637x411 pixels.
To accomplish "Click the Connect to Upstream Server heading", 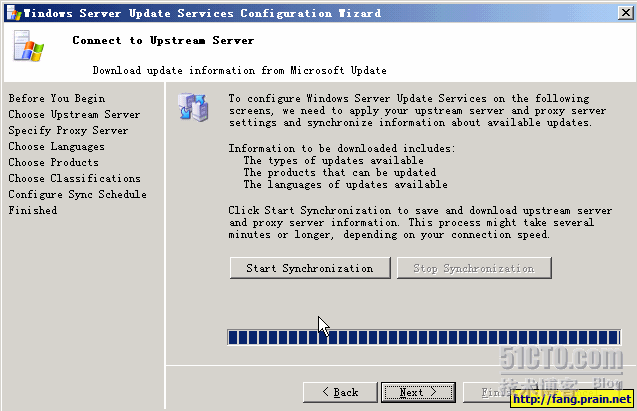I will [x=163, y=41].
